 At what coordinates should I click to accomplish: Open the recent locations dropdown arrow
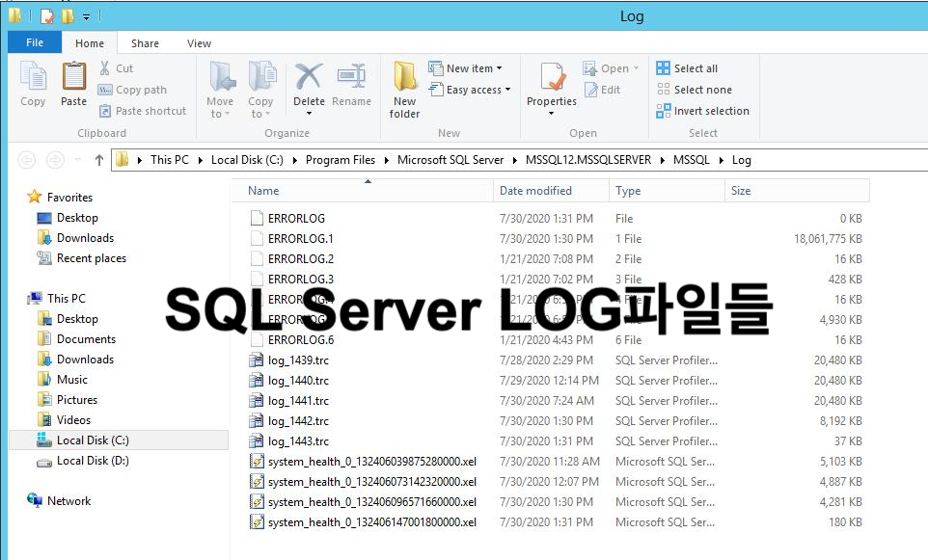click(77, 160)
